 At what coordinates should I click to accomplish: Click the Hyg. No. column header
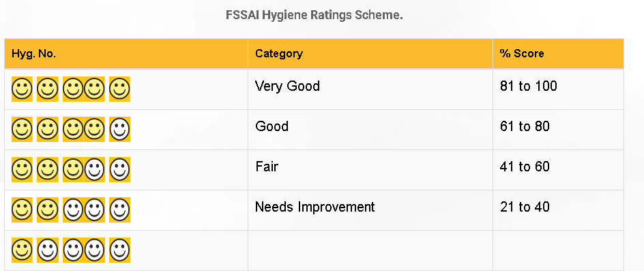126,53
